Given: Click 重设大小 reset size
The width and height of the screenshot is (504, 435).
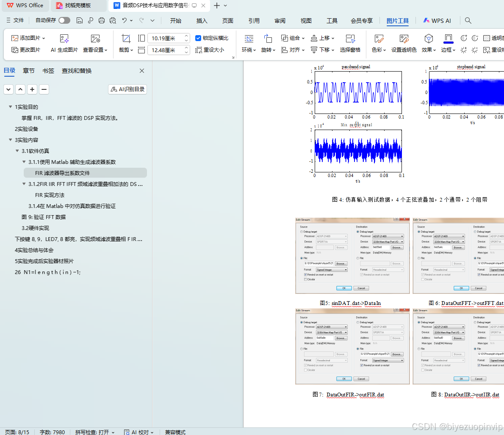Looking at the screenshot, I should tap(210, 50).
